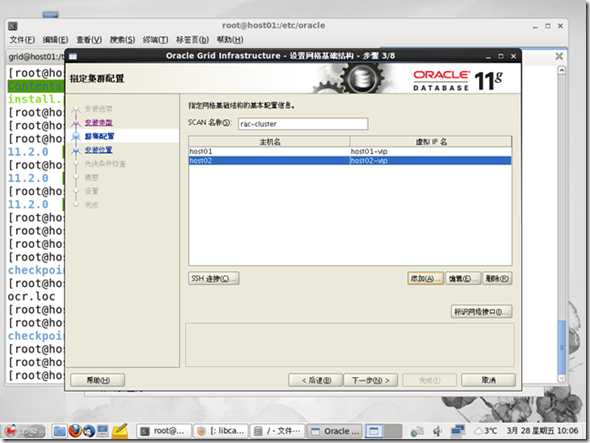Click the terminal window menu icon at top-left
Image resolution: width=590 pixels, height=443 pixels.
pos(13,26)
